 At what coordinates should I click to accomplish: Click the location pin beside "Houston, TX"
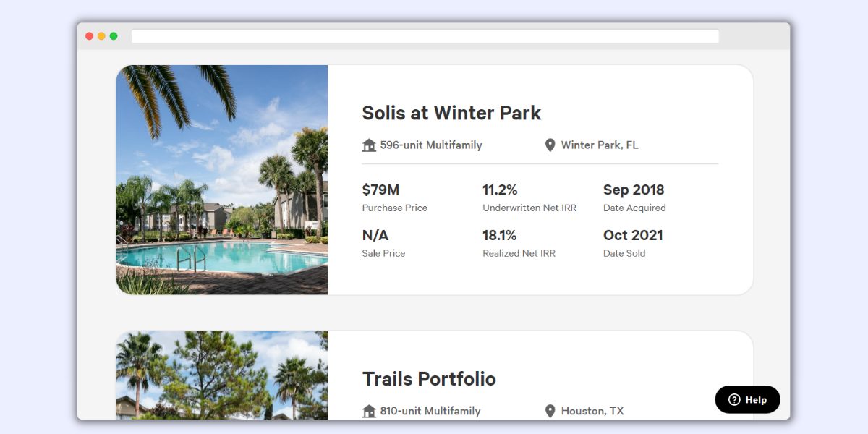click(x=550, y=411)
